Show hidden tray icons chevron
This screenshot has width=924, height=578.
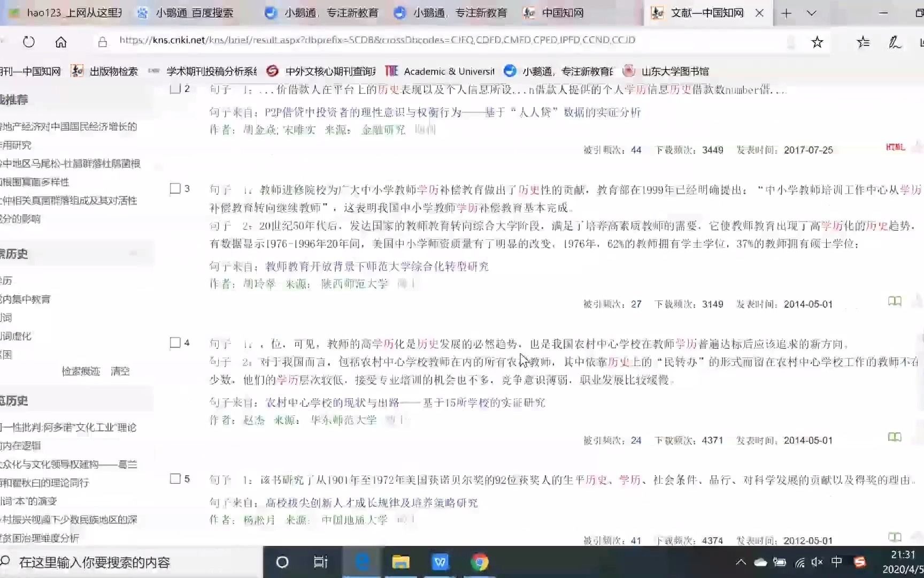[x=741, y=562]
